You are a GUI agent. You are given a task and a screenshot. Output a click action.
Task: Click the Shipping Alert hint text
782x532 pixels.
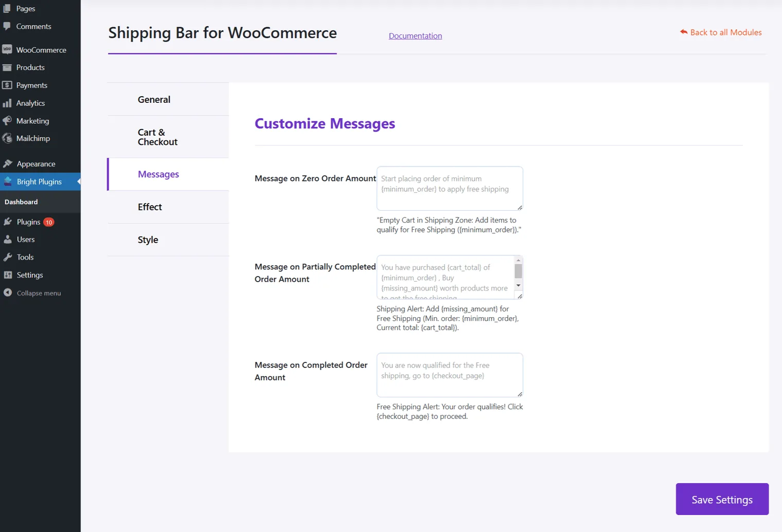448,318
